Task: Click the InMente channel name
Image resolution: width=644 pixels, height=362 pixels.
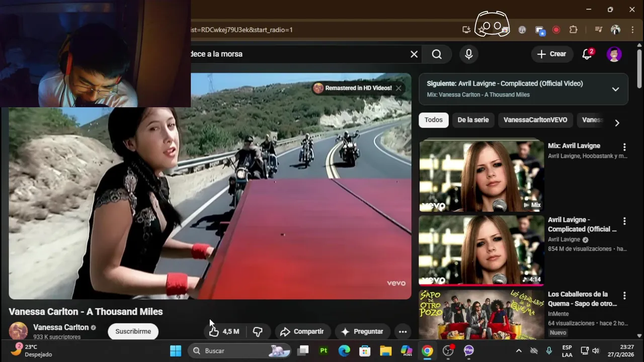Action: 559,314
